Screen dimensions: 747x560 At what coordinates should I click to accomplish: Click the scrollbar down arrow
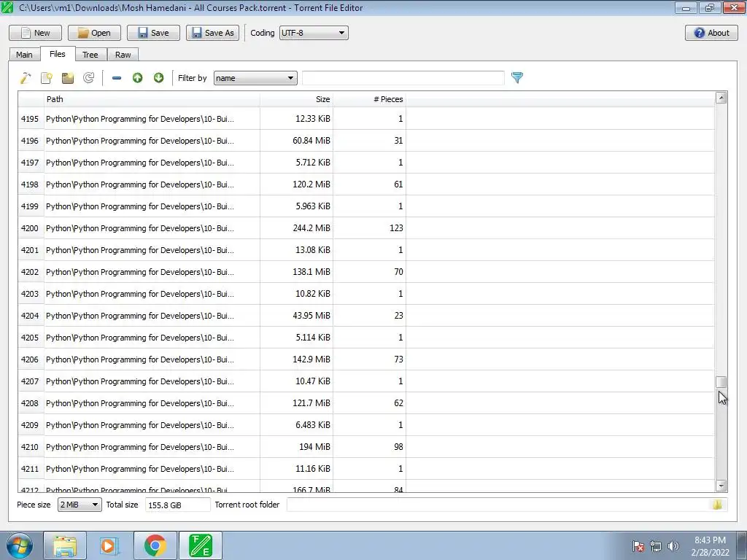(x=721, y=486)
